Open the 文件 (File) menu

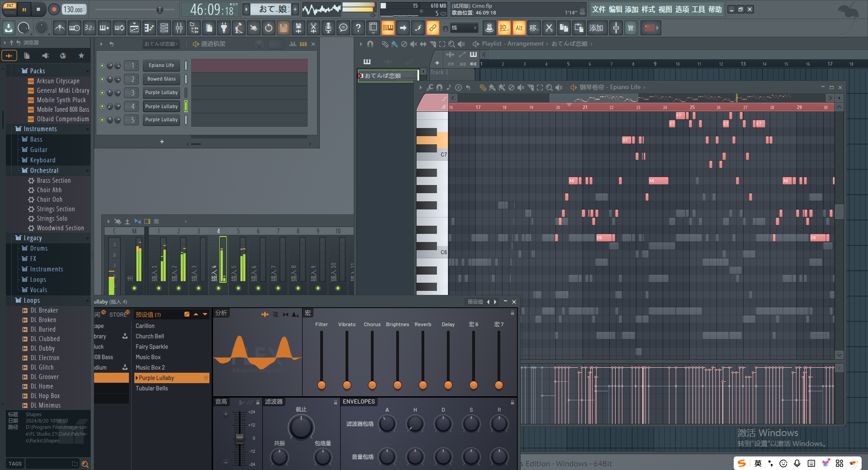pyautogui.click(x=598, y=9)
